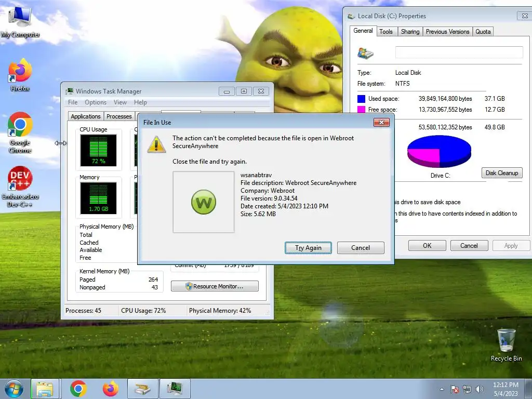
Task: Close the File In Use dialog
Action: [381, 122]
